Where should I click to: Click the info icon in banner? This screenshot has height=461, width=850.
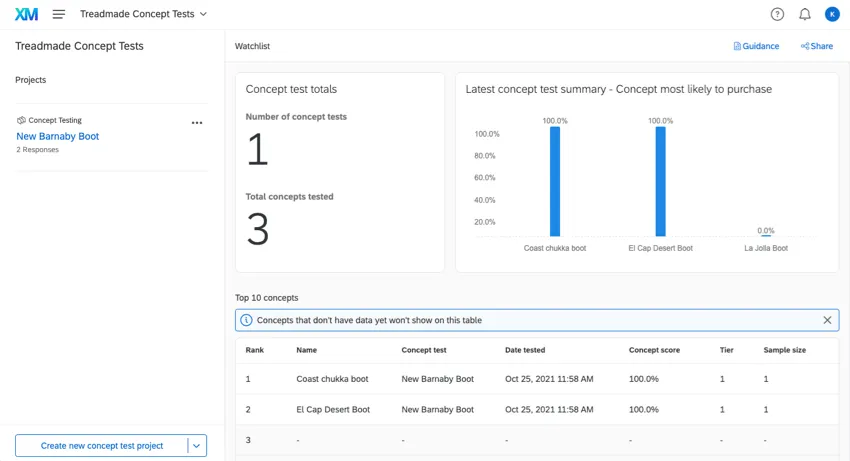(x=247, y=320)
